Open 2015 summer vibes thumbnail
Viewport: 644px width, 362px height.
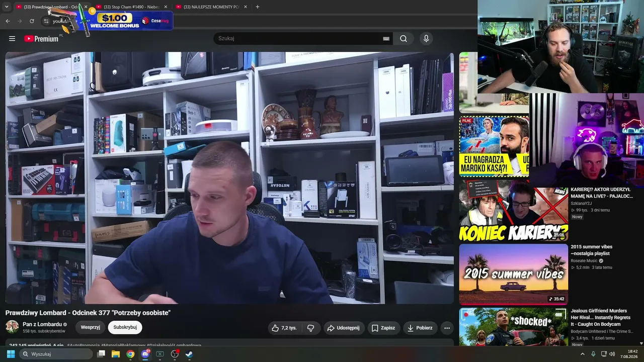pos(513,274)
